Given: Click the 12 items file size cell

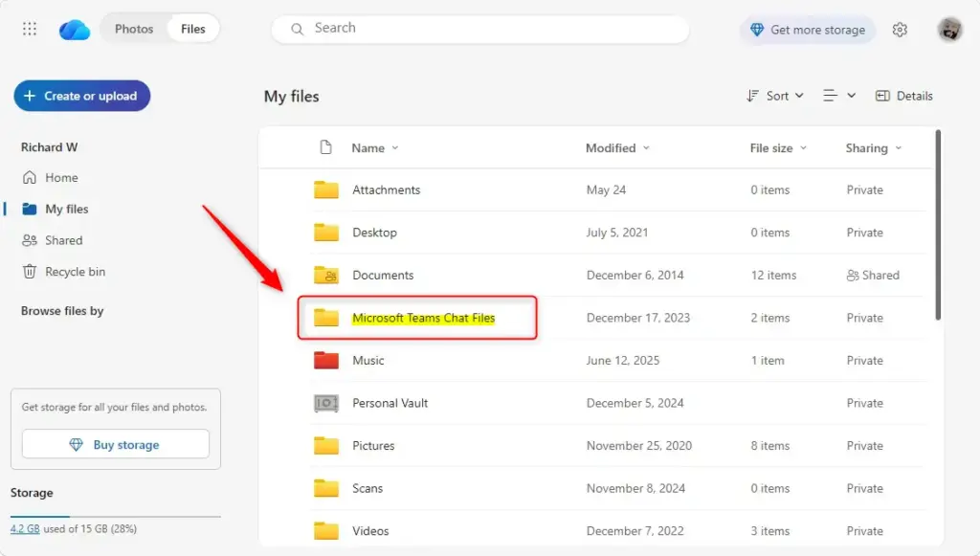Looking at the screenshot, I should pyautogui.click(x=773, y=275).
